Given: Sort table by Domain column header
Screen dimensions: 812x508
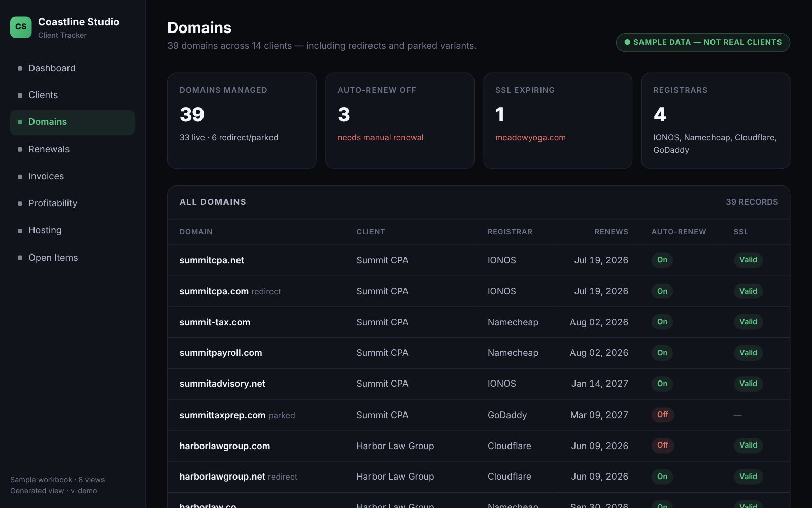Looking at the screenshot, I should pos(196,232).
